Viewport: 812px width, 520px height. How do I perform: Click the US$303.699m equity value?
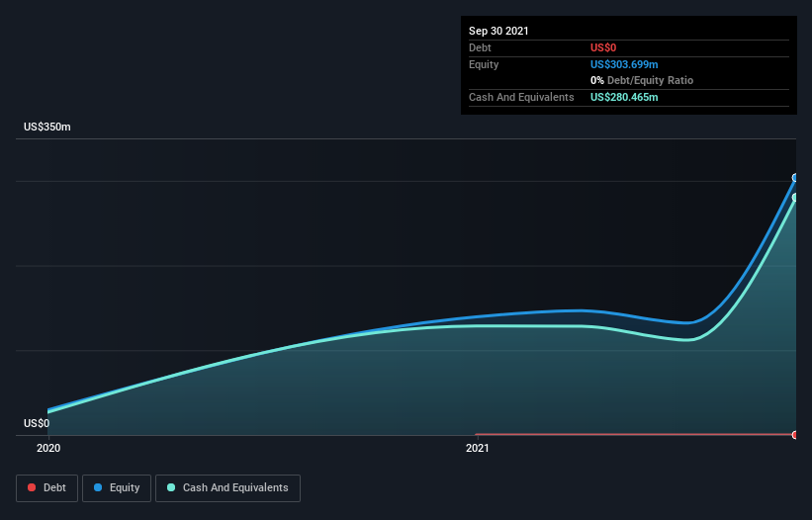(x=624, y=64)
